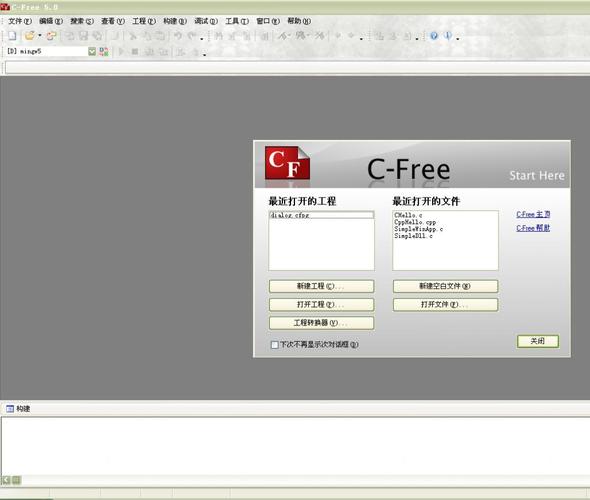Switch to the 构建 output tab
The width and height of the screenshot is (590, 500).
click(18, 409)
